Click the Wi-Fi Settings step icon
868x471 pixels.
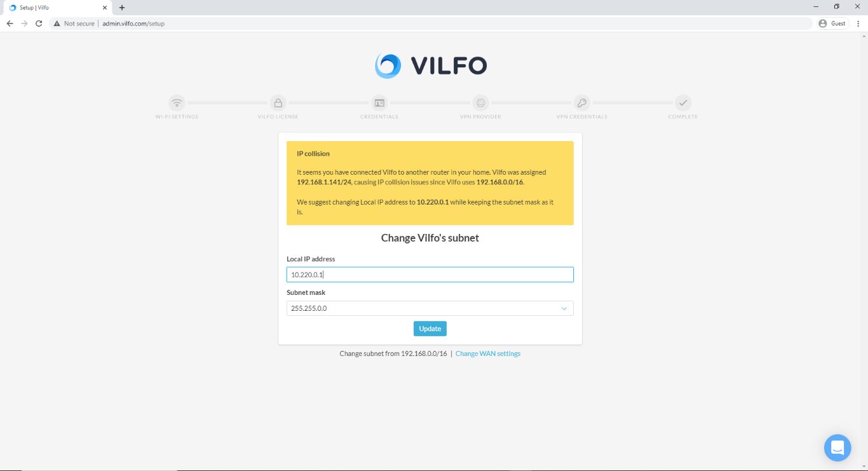tap(177, 102)
